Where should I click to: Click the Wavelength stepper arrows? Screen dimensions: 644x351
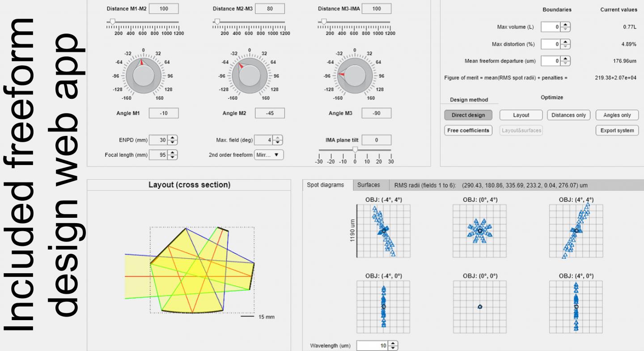pyautogui.click(x=393, y=346)
